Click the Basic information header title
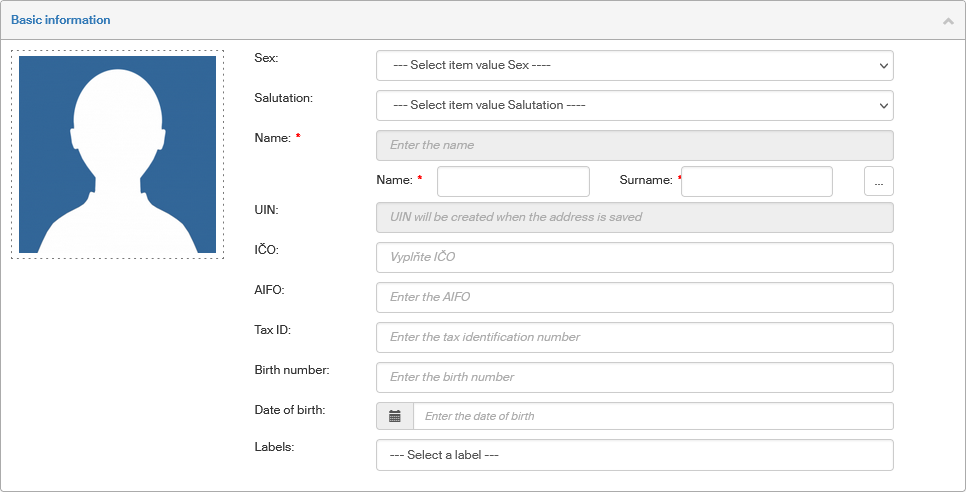Viewport: 966px width, 492px height. (x=61, y=20)
